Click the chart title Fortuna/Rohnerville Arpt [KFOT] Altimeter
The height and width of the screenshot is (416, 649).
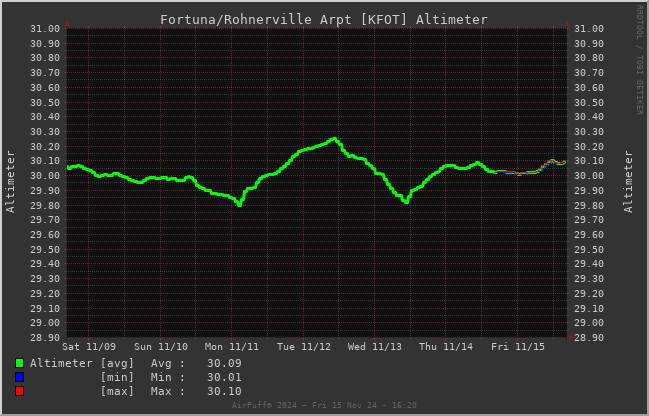click(324, 19)
